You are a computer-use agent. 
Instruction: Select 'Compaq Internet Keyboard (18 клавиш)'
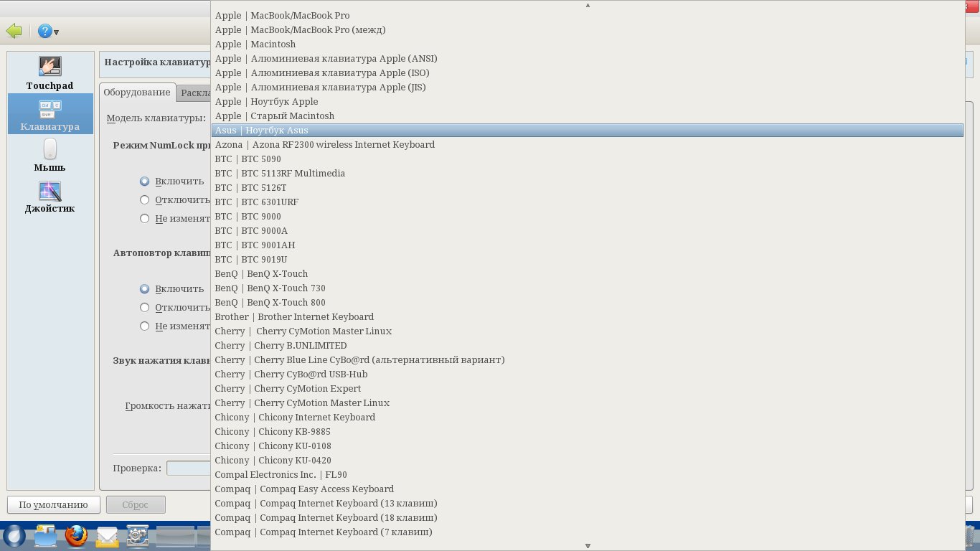coord(588,518)
